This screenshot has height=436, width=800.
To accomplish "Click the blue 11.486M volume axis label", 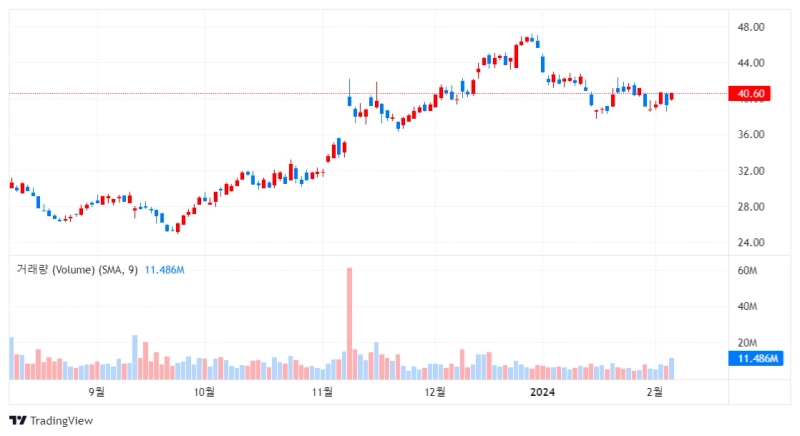I will click(758, 358).
